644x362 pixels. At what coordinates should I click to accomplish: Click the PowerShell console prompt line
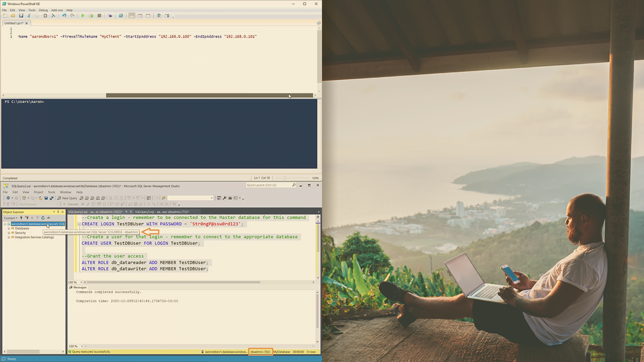coord(24,102)
